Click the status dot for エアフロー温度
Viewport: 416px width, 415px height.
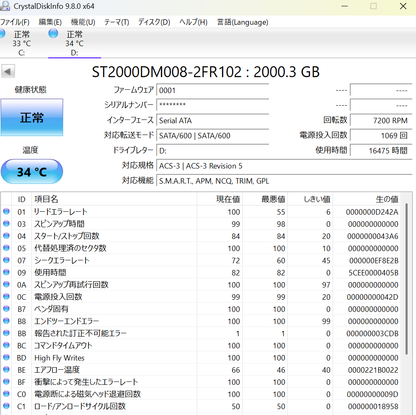point(6,370)
